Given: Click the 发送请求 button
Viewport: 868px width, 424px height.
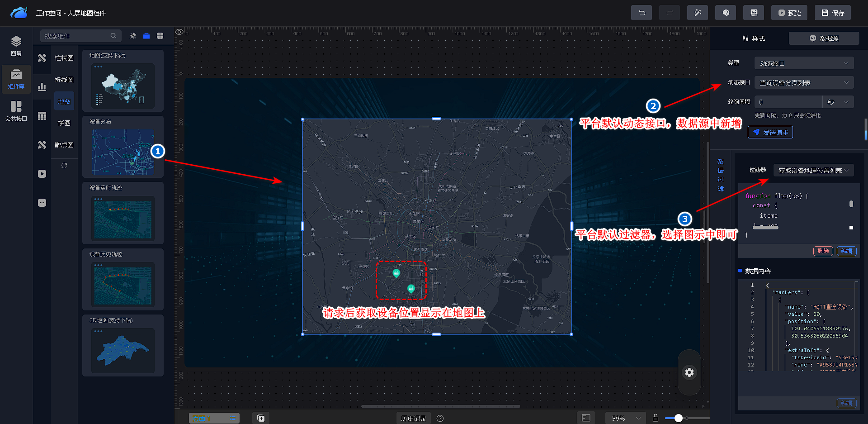Looking at the screenshot, I should pos(770,133).
